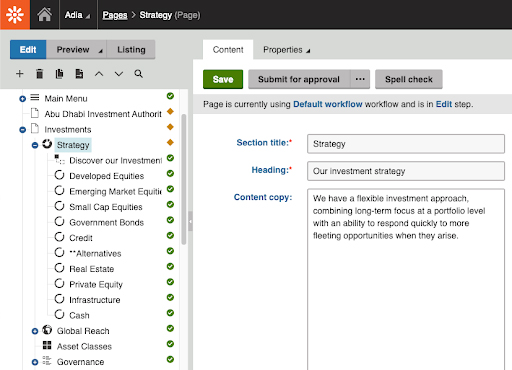Screen dimensions: 512x370
Task: Select Government Bonds tree item
Action: [x=106, y=222]
